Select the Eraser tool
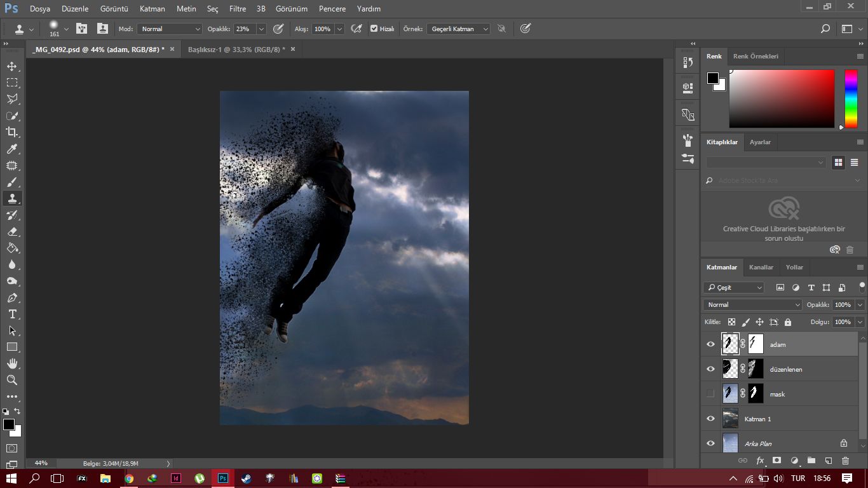Screen dimensions: 868x488 click(x=12, y=231)
